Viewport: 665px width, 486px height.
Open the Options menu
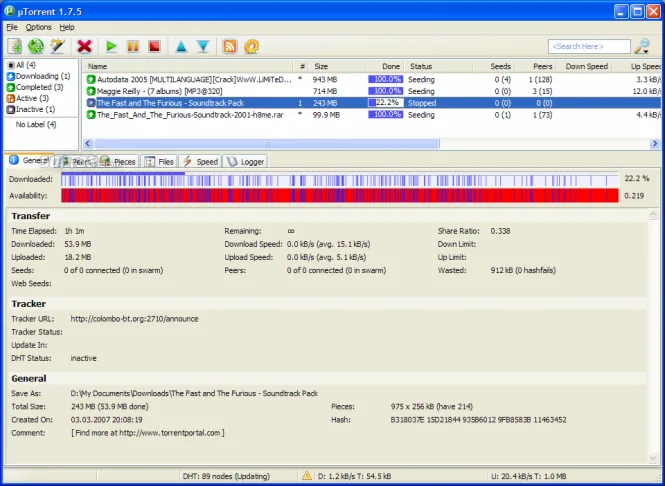pos(38,27)
